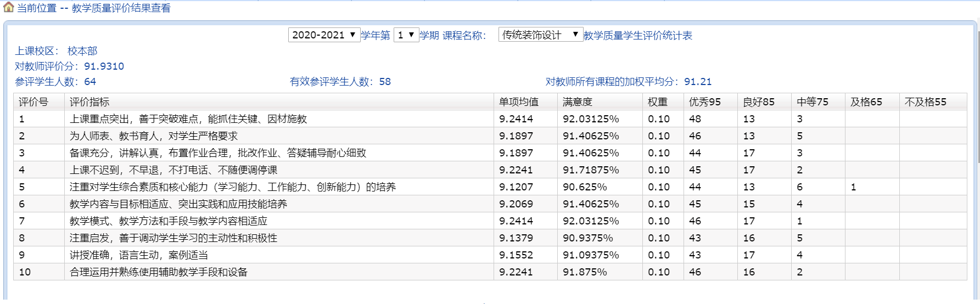Select the 满意度 column header
980x304 pixels.
(578, 102)
